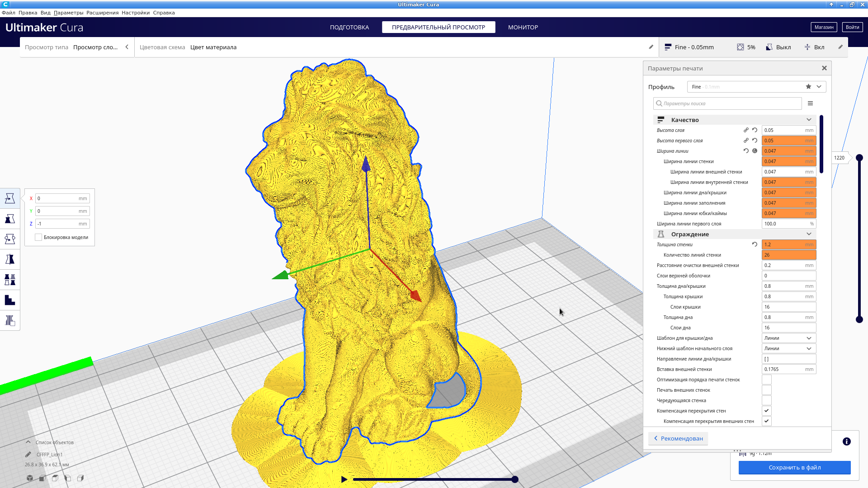The height and width of the screenshot is (488, 868).
Task: Play the layer simulation
Action: click(x=344, y=479)
